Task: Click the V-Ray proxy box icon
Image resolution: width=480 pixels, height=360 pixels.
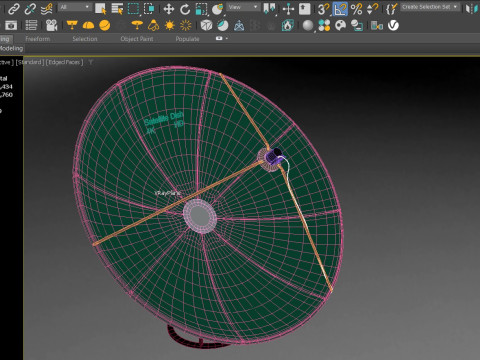Action: tap(206, 25)
